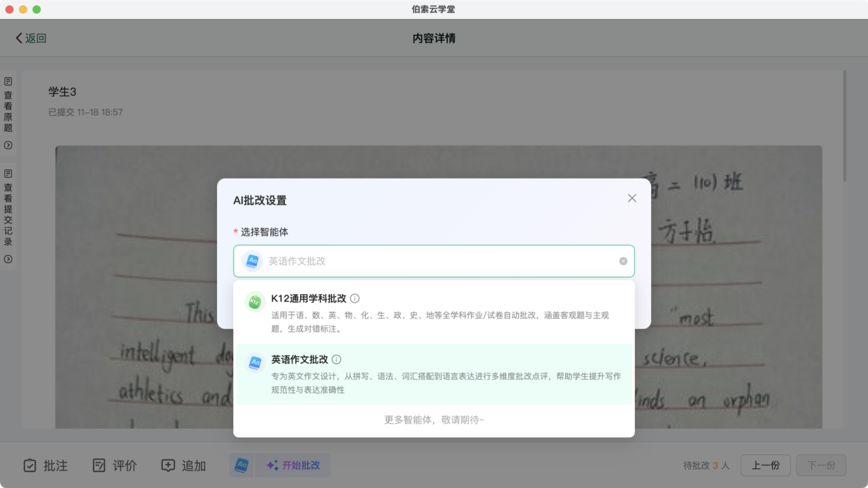Open the 选择智能体 combo box
Screen dimensions: 868x488
click(433, 261)
